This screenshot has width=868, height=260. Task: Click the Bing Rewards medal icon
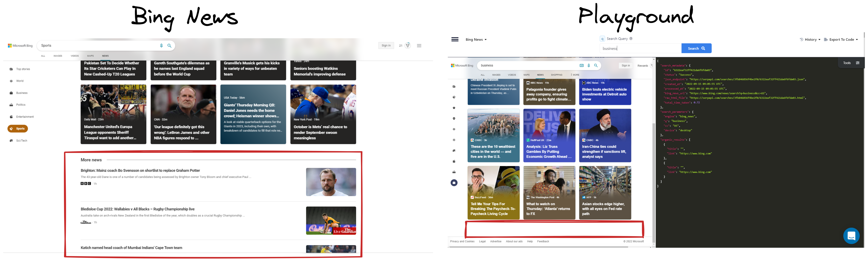[408, 45]
